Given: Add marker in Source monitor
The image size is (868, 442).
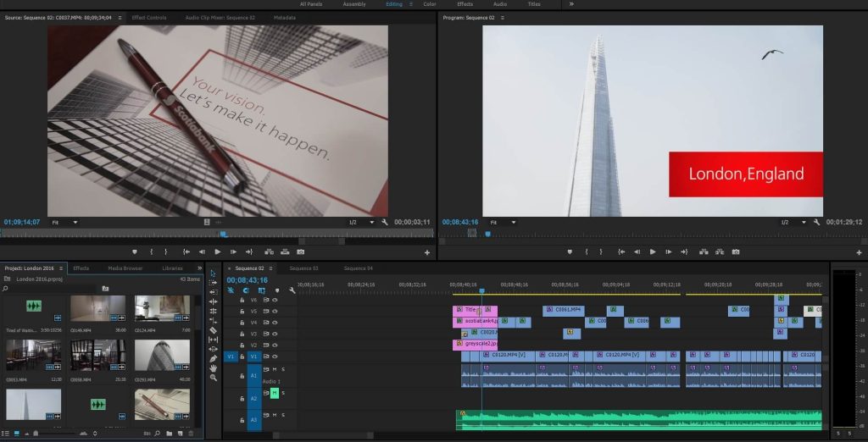Looking at the screenshot, I should pos(135,251).
